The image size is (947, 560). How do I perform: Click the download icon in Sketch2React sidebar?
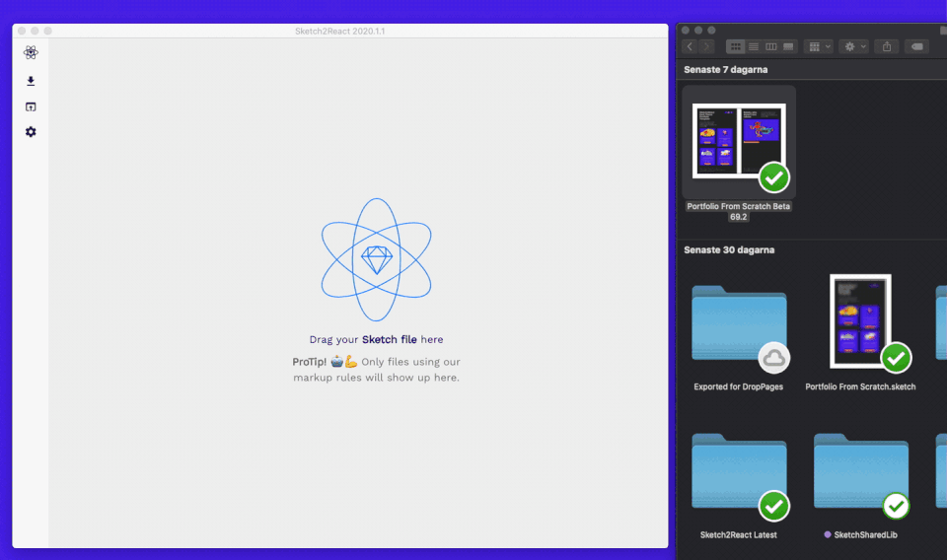(x=31, y=81)
